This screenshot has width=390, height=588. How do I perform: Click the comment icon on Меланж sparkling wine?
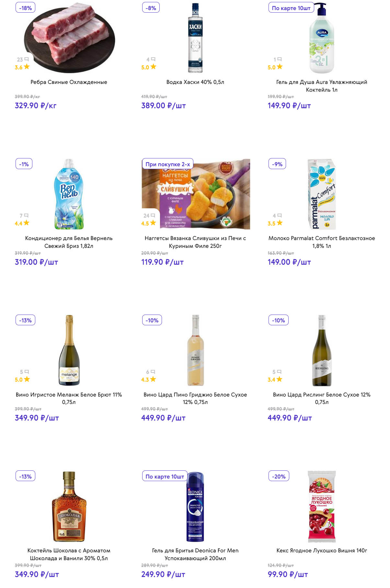pyautogui.click(x=27, y=372)
